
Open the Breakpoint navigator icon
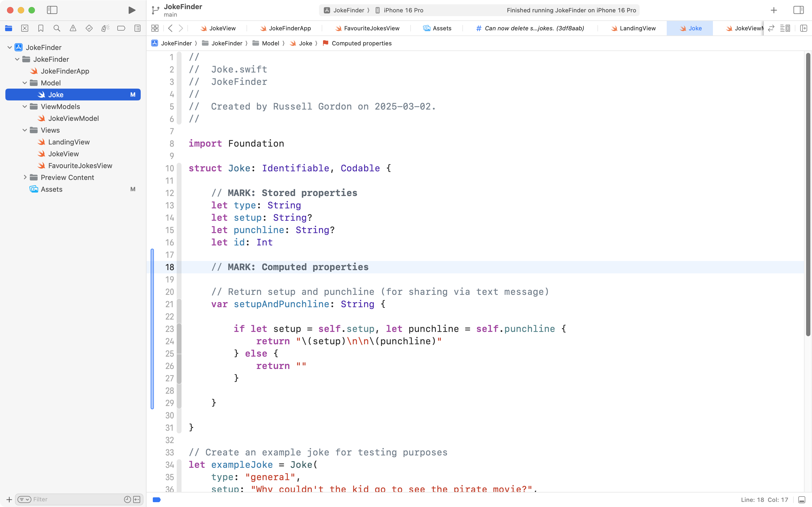click(x=121, y=28)
